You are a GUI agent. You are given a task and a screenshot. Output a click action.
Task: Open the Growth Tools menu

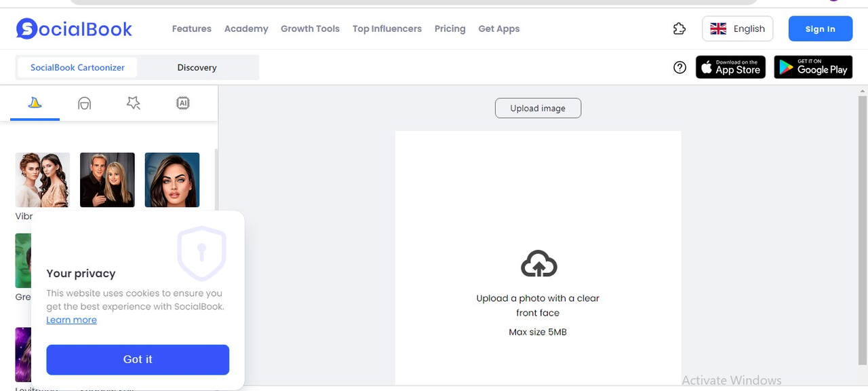tap(310, 29)
